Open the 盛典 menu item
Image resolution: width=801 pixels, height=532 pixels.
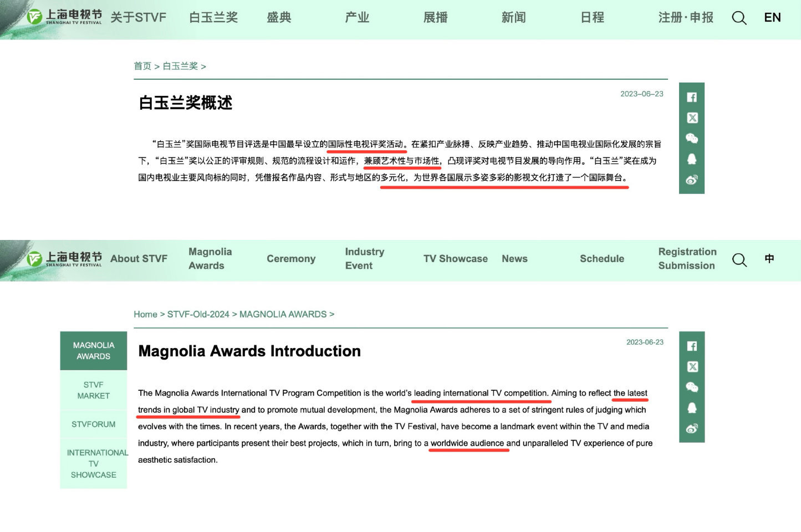279,18
